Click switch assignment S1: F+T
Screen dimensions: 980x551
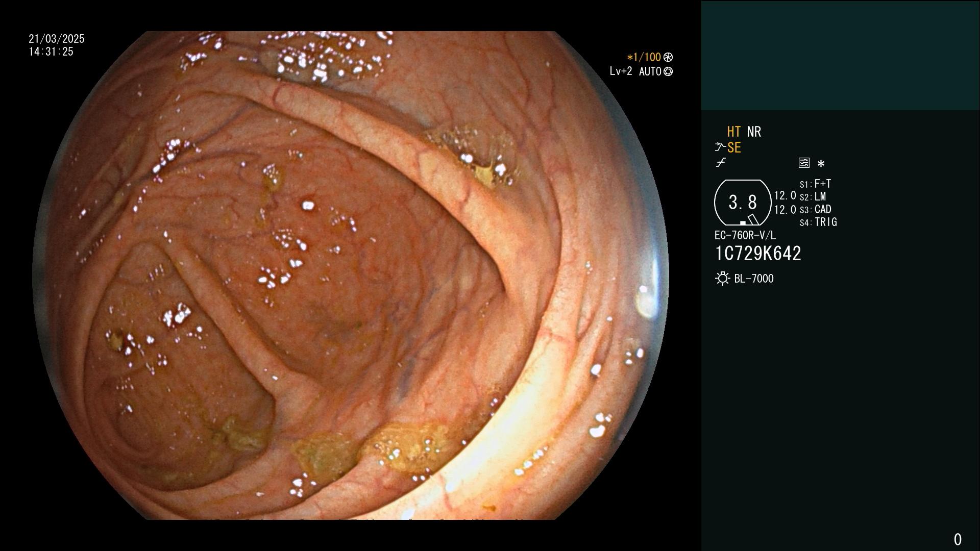tap(815, 184)
